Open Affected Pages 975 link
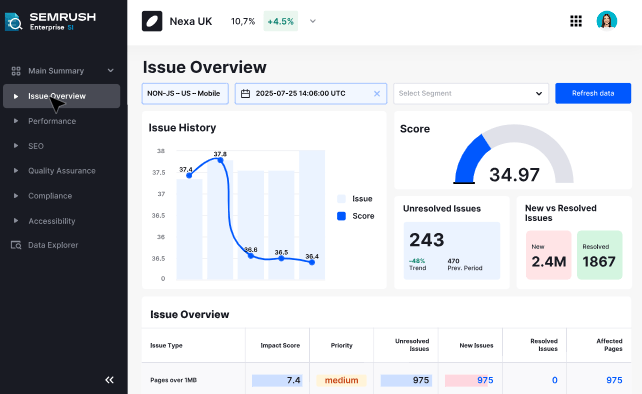This screenshot has height=394, width=642. (614, 380)
